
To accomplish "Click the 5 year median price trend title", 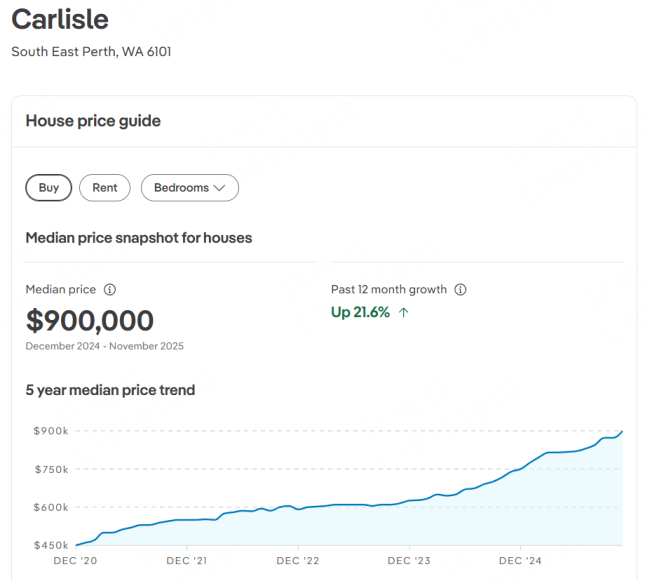I will pyautogui.click(x=110, y=390).
